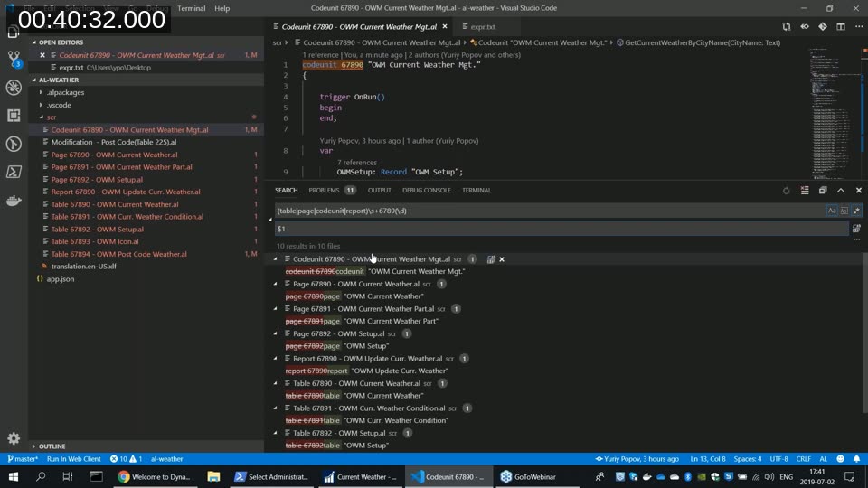
Task: Open translation.en-US.xlf file
Action: [x=83, y=266]
